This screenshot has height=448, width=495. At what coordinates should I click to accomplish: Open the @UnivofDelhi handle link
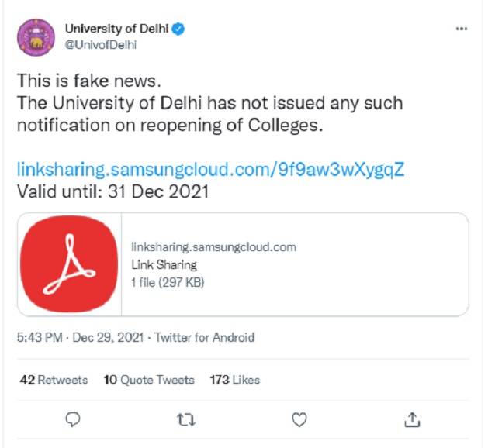tap(100, 44)
